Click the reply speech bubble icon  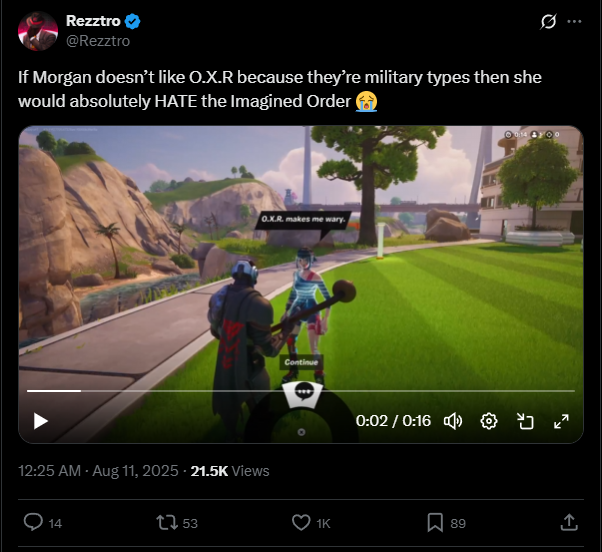pyautogui.click(x=33, y=522)
